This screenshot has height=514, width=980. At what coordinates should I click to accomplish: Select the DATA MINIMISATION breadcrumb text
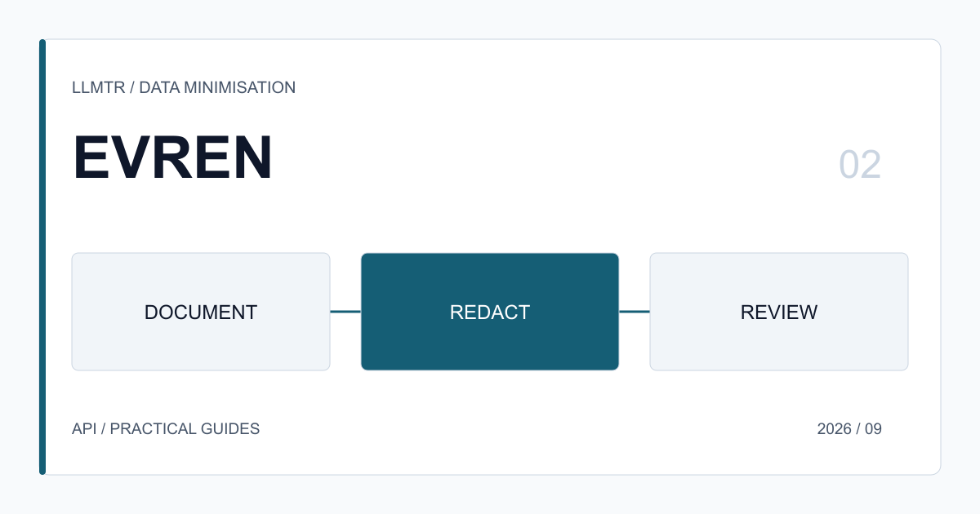click(x=217, y=87)
